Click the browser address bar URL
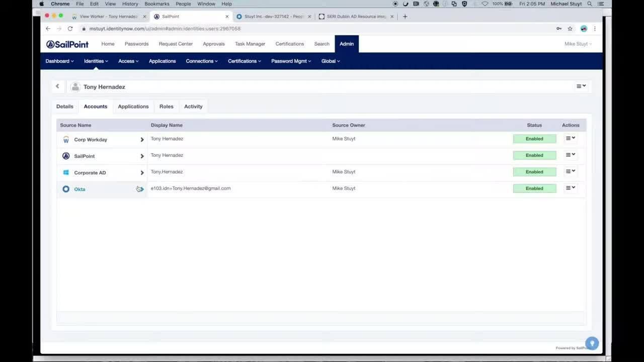The image size is (644, 362). (x=165, y=29)
